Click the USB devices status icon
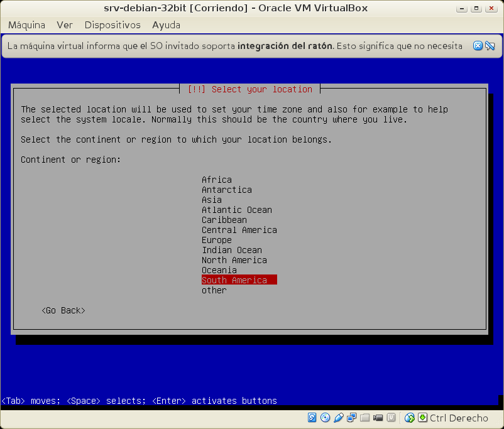Image resolution: width=504 pixels, height=429 pixels. click(x=339, y=418)
